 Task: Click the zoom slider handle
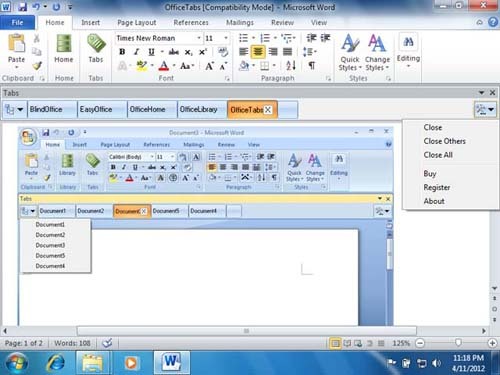(458, 343)
